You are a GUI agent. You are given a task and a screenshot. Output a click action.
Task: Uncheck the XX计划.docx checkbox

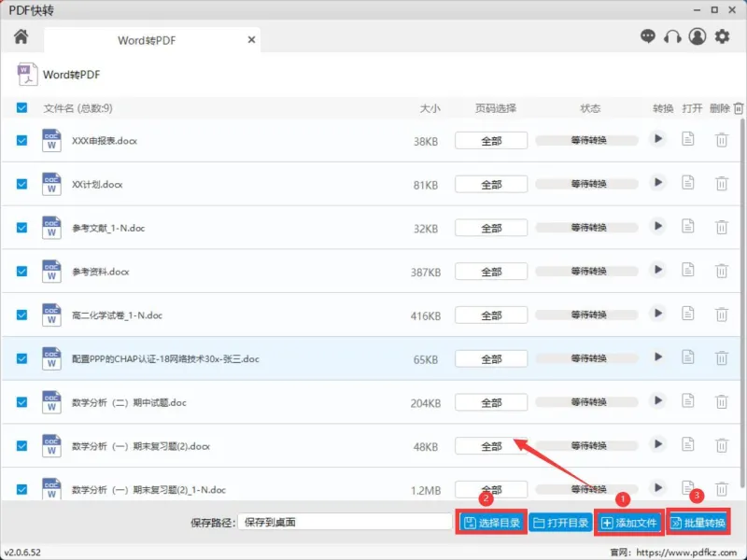click(x=21, y=184)
